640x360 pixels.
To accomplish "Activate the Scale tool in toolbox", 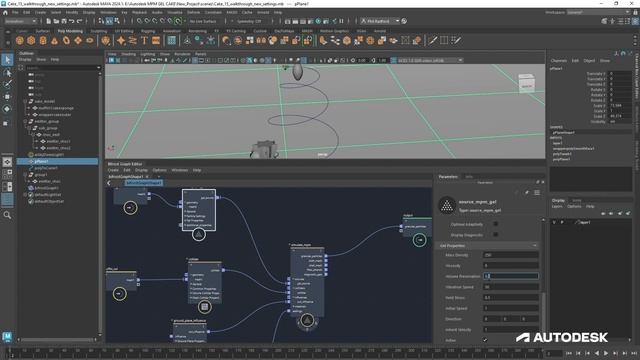I will coord(6,123).
